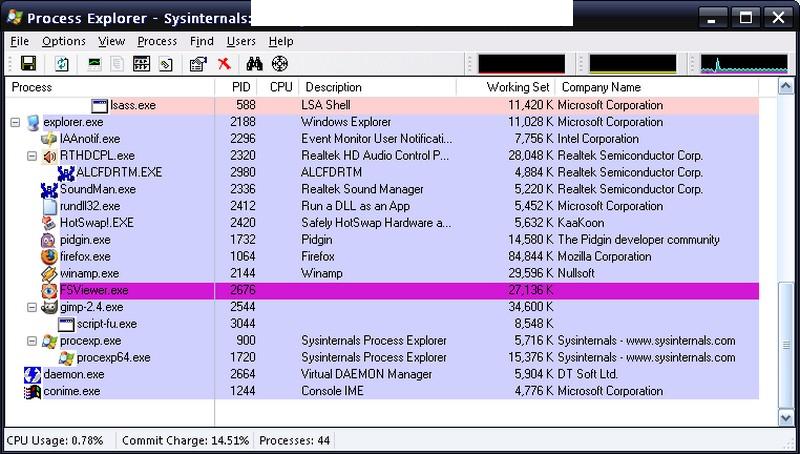This screenshot has width=800, height=454.
Task: Click the pidgin.exe bird icon
Action: point(49,240)
